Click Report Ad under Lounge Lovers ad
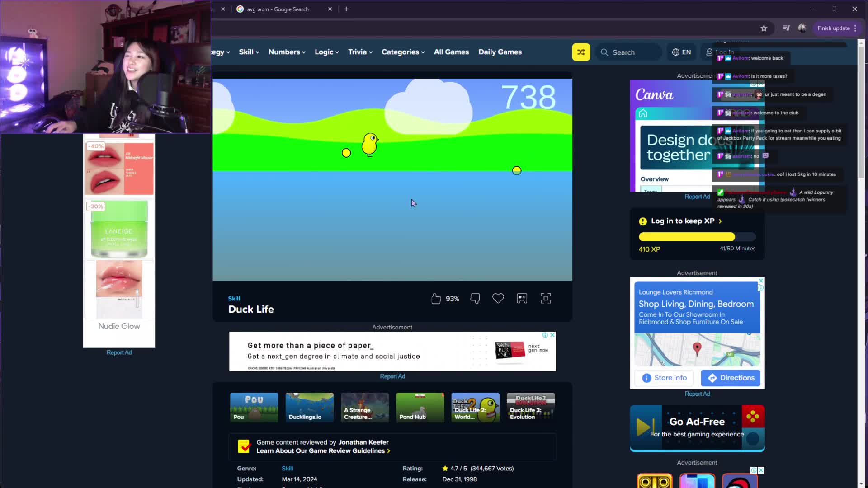 coord(697,394)
